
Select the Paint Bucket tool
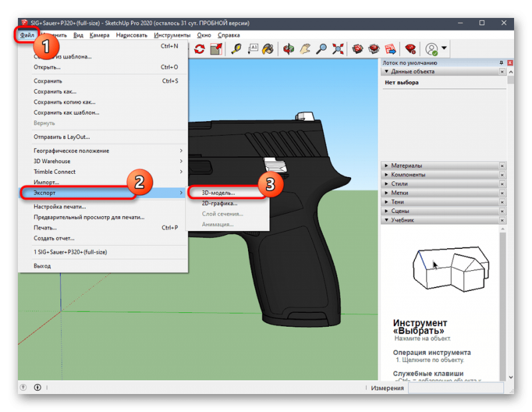tap(268, 49)
